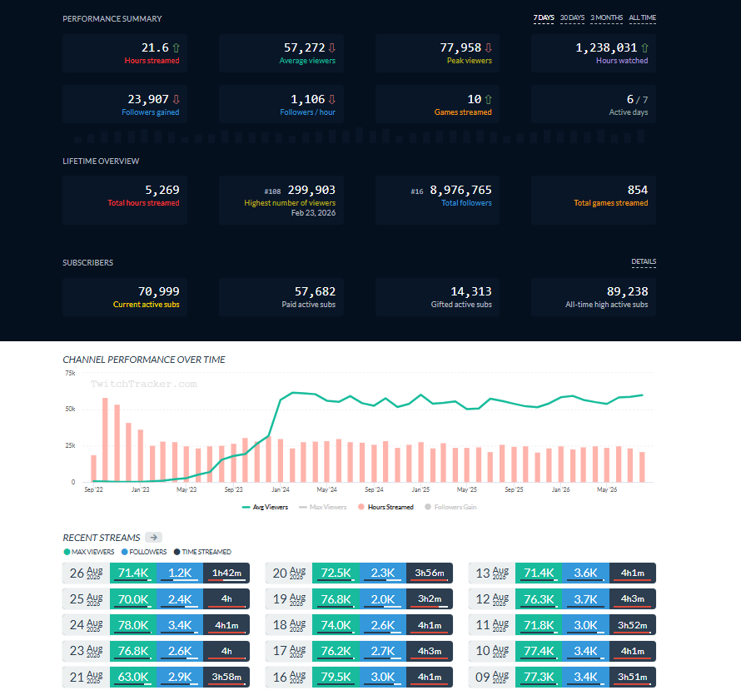
Task: Click the Total games streamed 854 card
Action: [594, 201]
